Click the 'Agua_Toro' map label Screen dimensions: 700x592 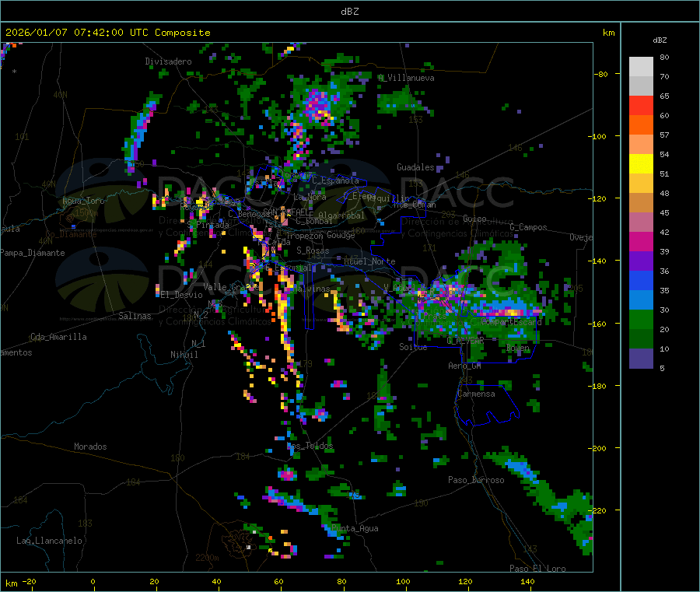click(83, 201)
